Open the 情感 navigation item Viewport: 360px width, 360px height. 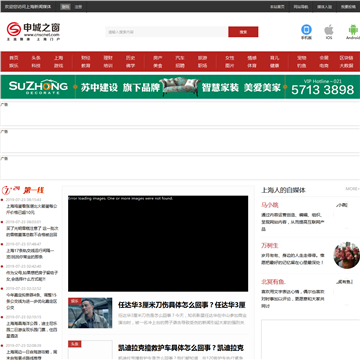click(x=252, y=58)
